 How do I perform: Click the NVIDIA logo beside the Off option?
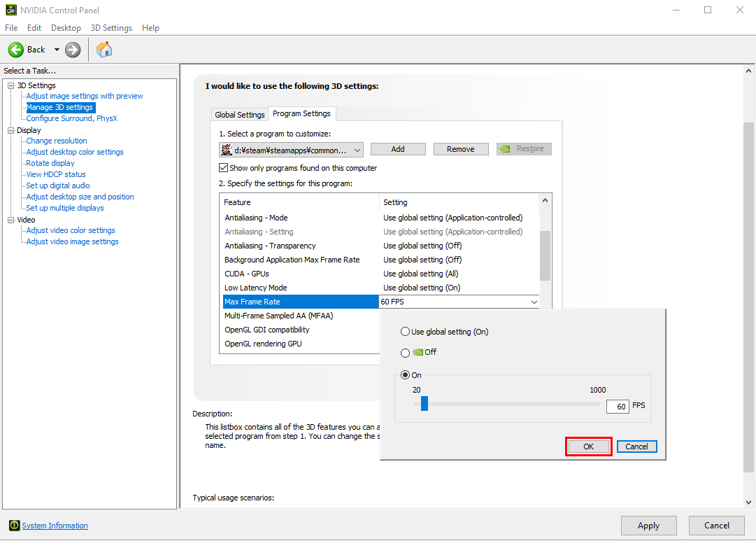418,352
